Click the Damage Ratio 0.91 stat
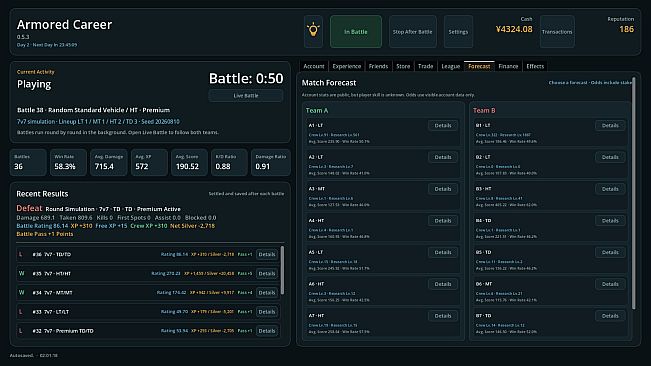This screenshot has width=651, height=366. point(271,162)
